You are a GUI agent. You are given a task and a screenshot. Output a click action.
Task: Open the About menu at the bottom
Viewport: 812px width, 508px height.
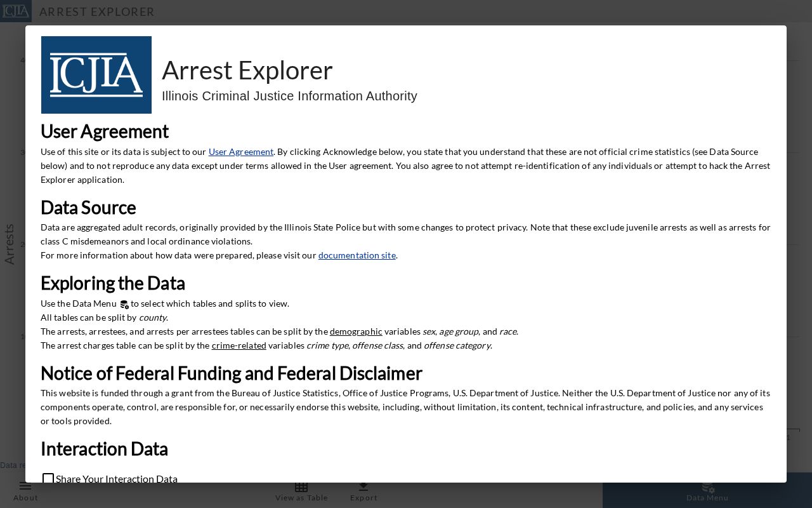(25, 491)
